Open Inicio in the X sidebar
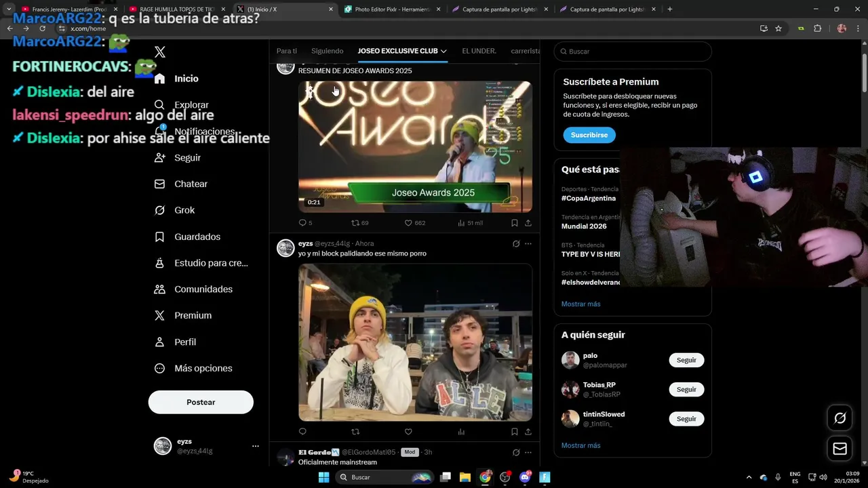 176,79
